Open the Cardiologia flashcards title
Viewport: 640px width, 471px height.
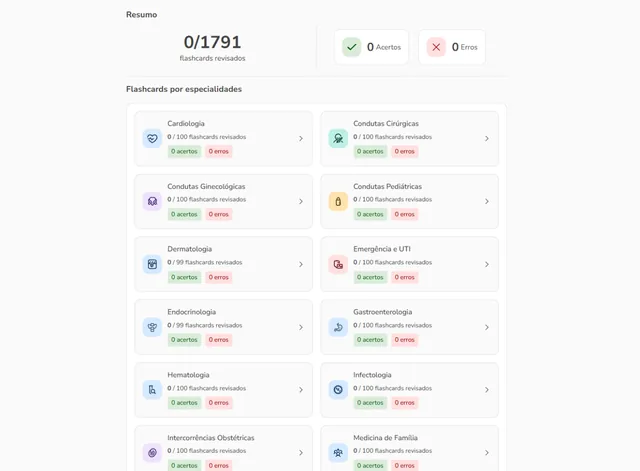pos(186,123)
